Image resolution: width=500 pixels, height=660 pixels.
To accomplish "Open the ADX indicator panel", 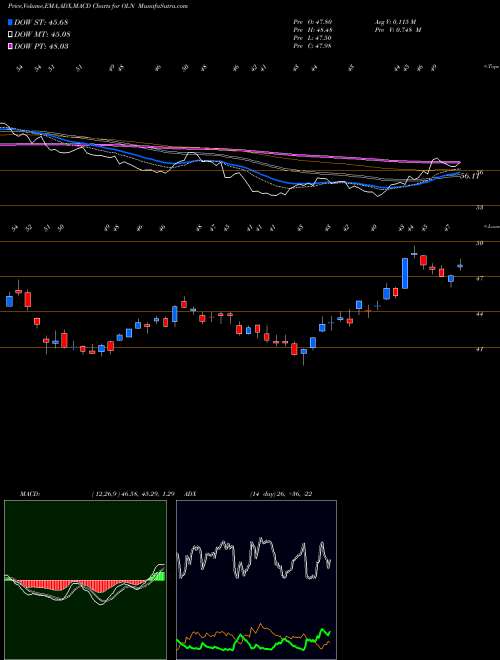I will pyautogui.click(x=256, y=580).
